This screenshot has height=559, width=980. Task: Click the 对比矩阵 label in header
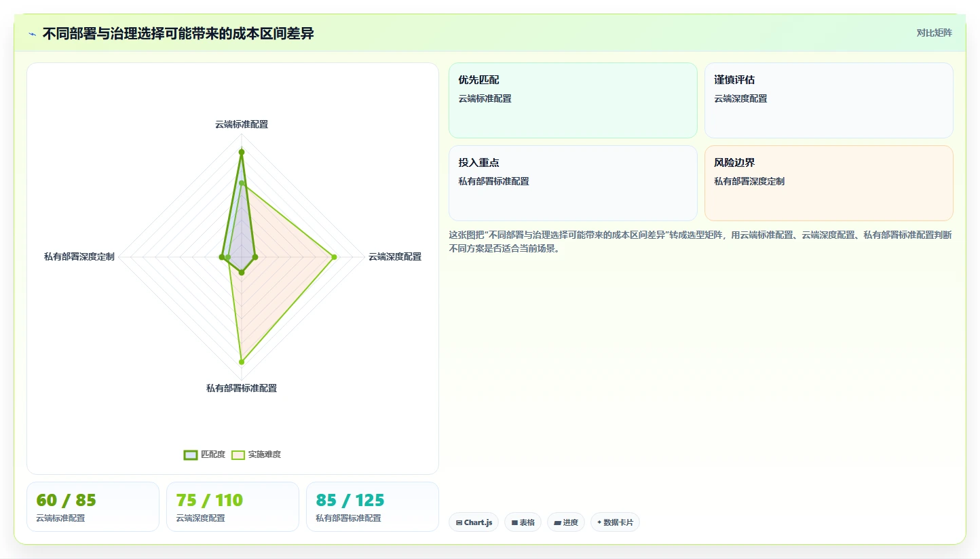pos(934,33)
